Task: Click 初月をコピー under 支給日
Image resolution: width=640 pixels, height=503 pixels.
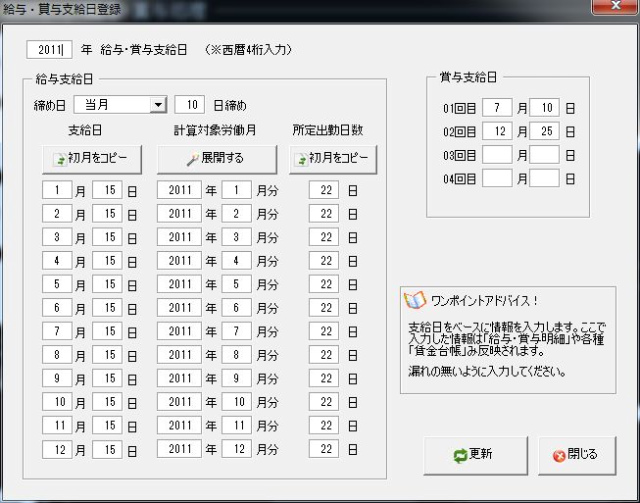Action: pos(92,159)
